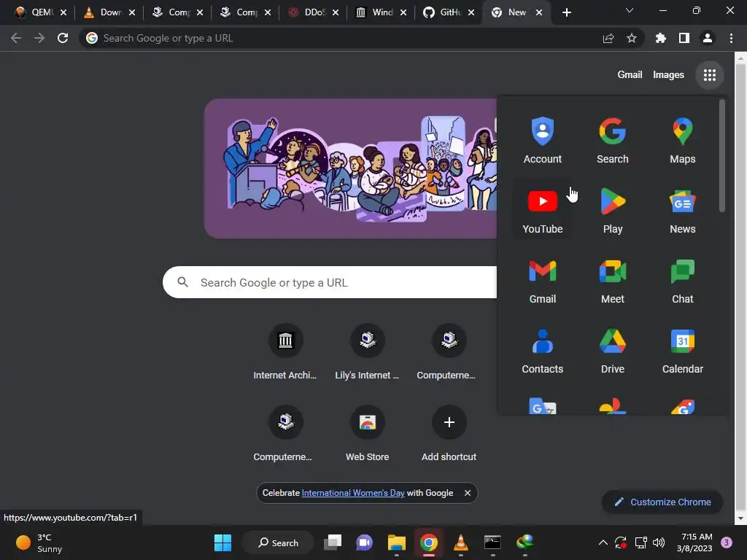747x560 pixels.
Task: Open the Windows Start menu
Action: tap(222, 542)
